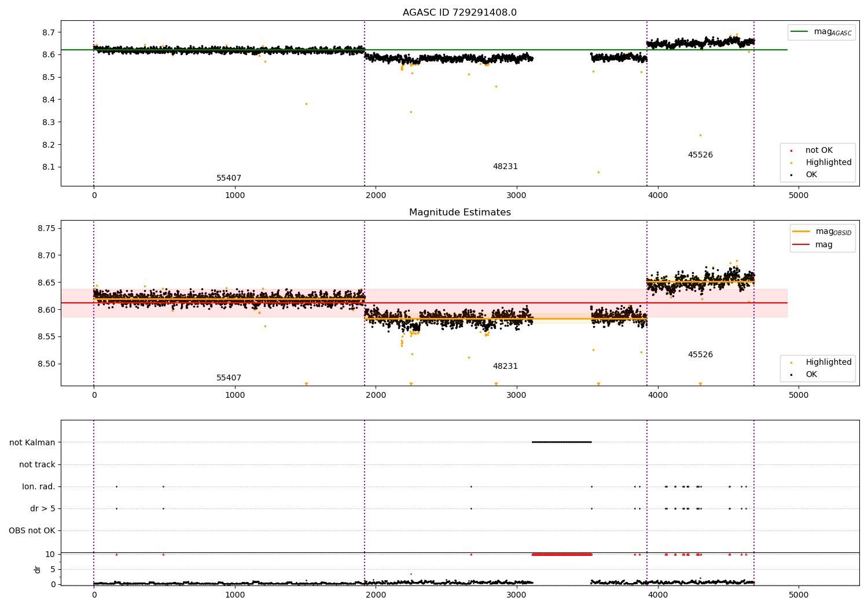Click the 'dr > 5' row label
Screen dimensions: 868x608
click(x=43, y=509)
